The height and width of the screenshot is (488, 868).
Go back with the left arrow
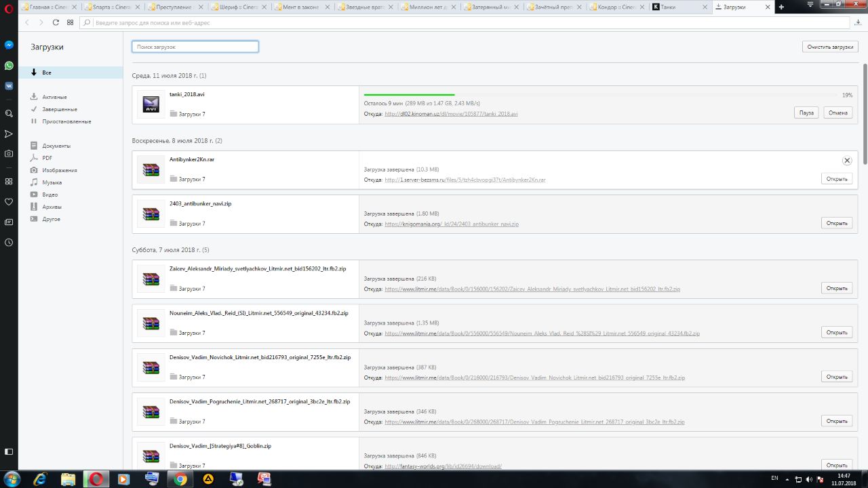pyautogui.click(x=27, y=22)
